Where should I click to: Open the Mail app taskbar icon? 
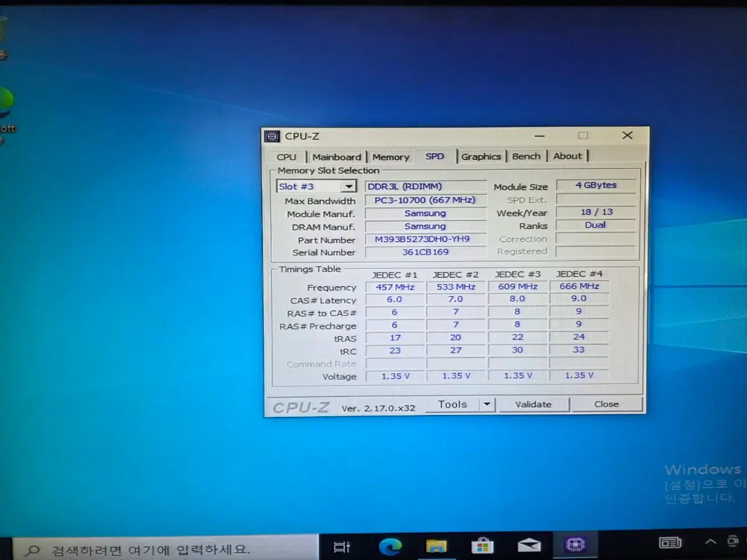[x=529, y=546]
